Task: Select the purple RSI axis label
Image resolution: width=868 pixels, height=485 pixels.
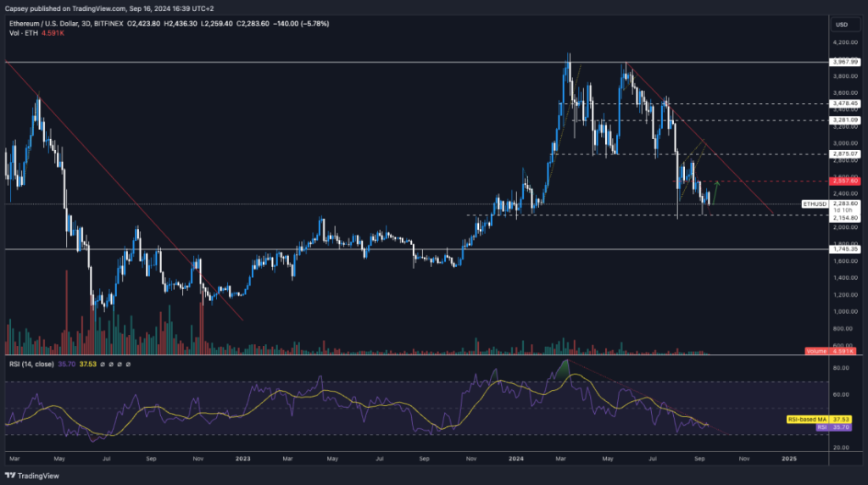Action: click(821, 427)
